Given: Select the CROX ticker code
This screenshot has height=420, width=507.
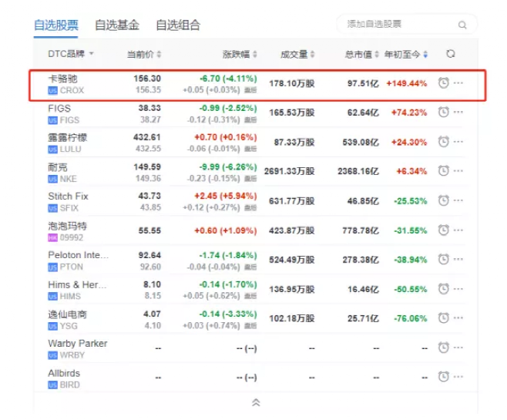Looking at the screenshot, I should click(x=72, y=90).
